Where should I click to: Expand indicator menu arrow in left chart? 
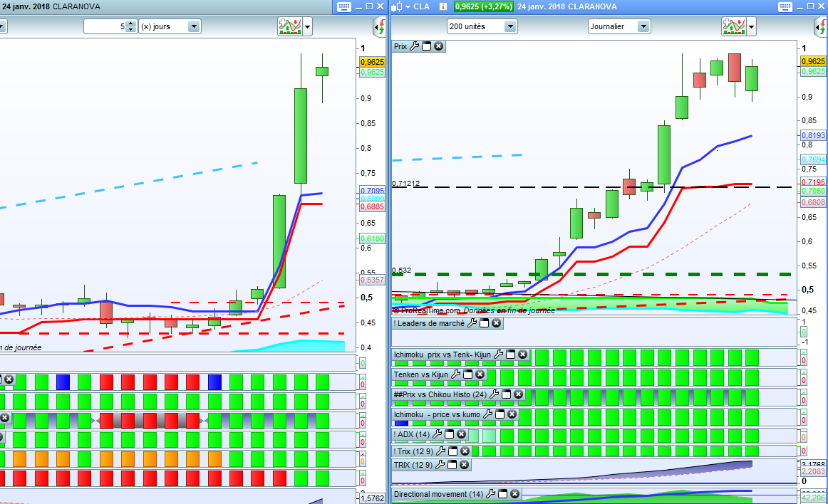(x=307, y=26)
